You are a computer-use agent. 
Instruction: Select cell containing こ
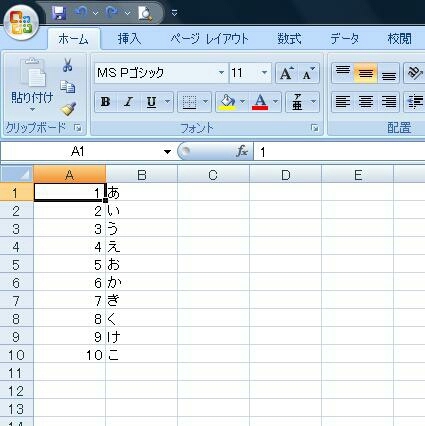tap(142, 354)
